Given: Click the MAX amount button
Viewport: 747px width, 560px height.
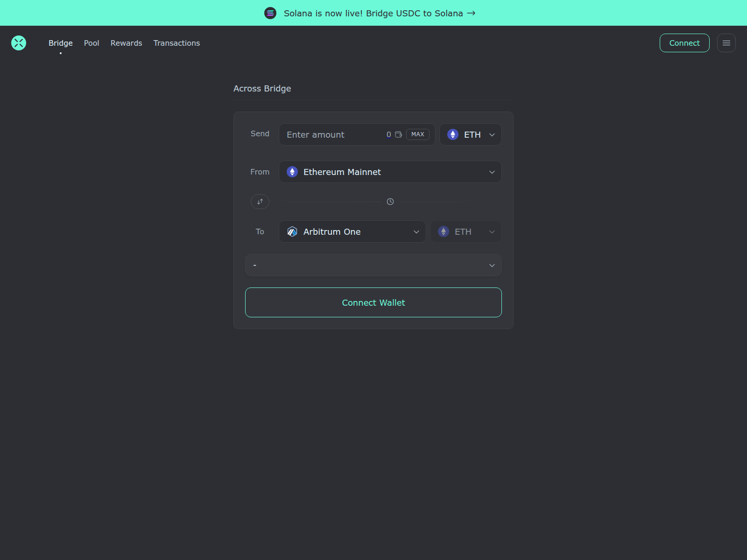Looking at the screenshot, I should (x=418, y=134).
